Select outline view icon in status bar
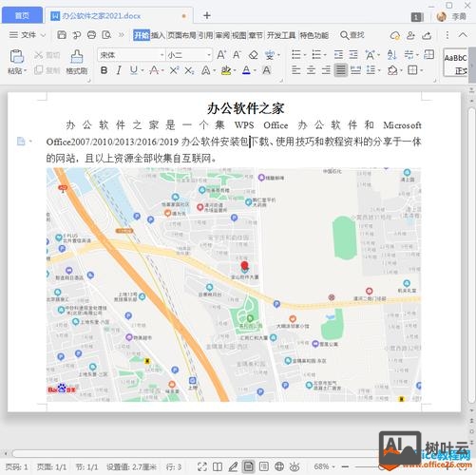 point(264,466)
